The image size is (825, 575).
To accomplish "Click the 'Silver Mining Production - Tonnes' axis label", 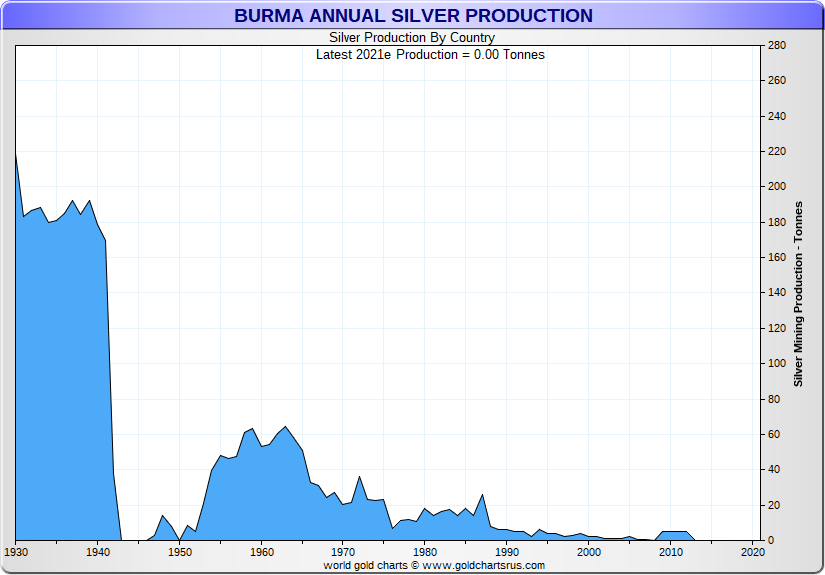I will (x=798, y=294).
